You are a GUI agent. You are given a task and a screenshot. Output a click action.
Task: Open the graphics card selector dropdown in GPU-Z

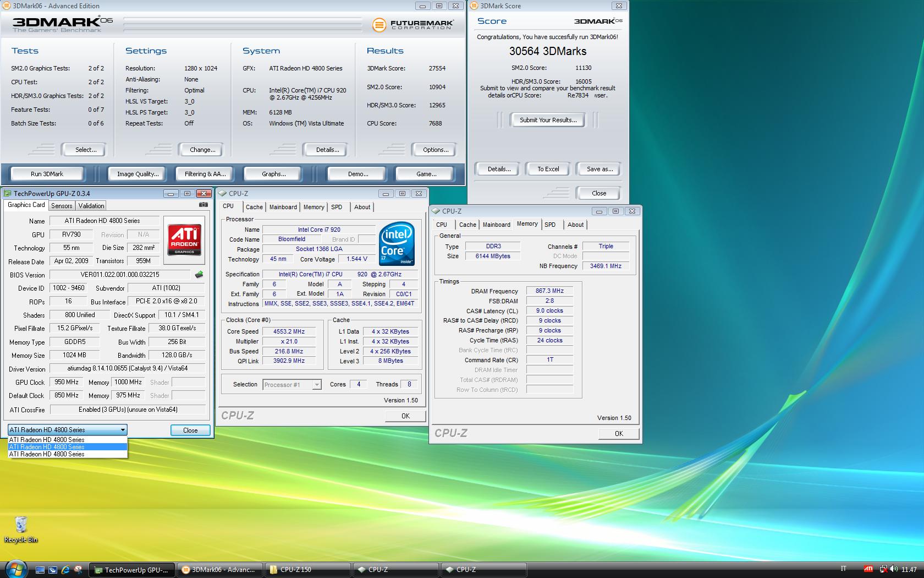coord(68,429)
